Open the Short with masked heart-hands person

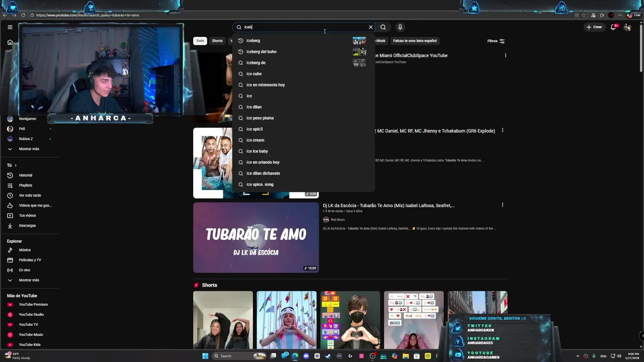(350, 320)
